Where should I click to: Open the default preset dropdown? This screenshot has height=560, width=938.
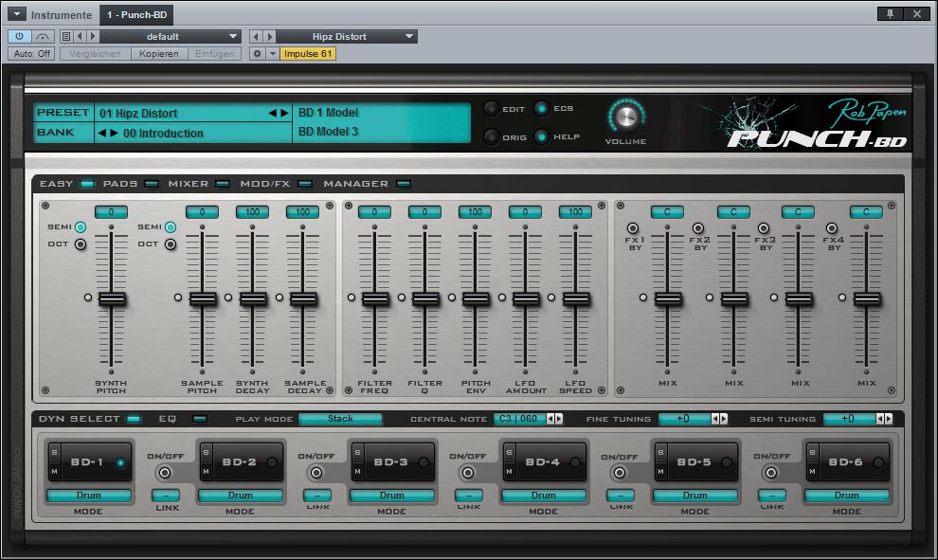[171, 37]
